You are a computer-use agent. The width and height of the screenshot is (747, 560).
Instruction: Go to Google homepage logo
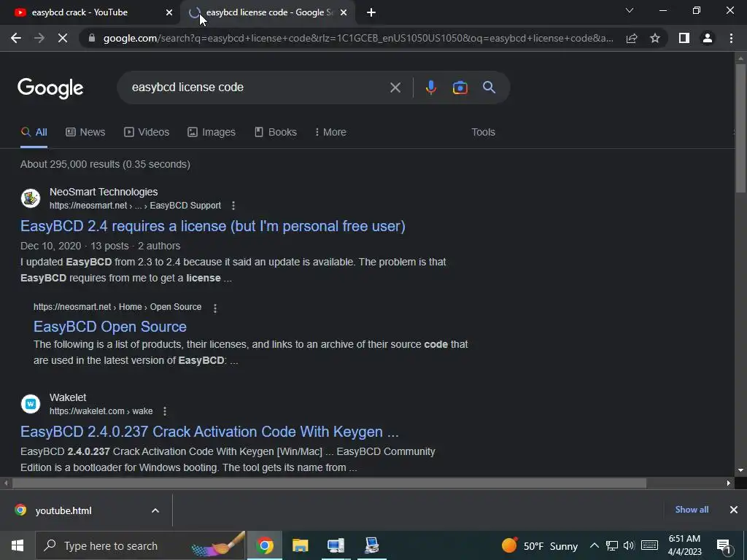click(50, 88)
